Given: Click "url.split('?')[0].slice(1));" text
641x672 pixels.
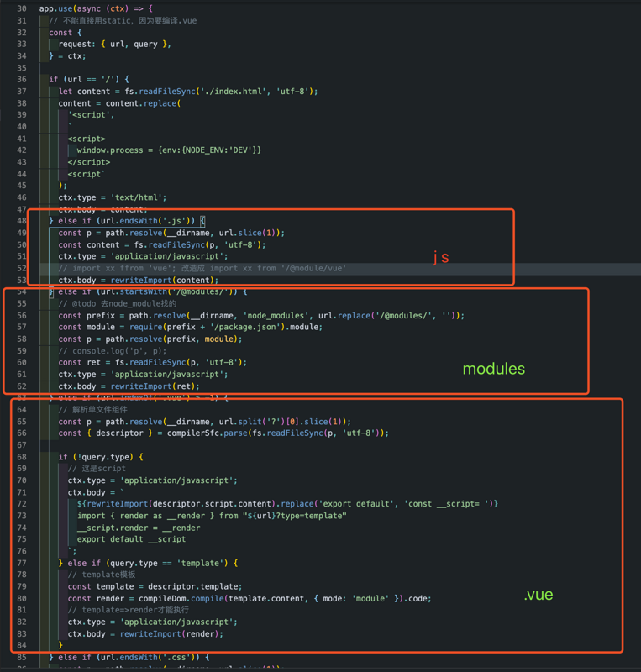Looking at the screenshot, I should (285, 422).
